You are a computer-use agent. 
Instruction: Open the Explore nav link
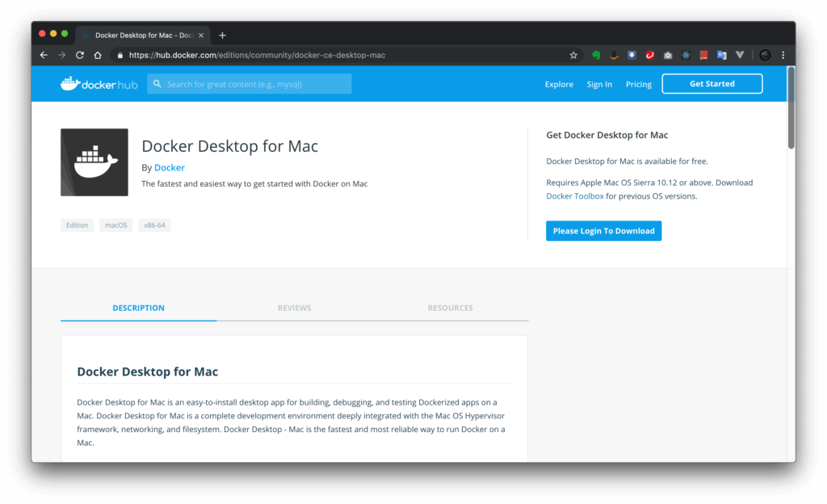559,84
